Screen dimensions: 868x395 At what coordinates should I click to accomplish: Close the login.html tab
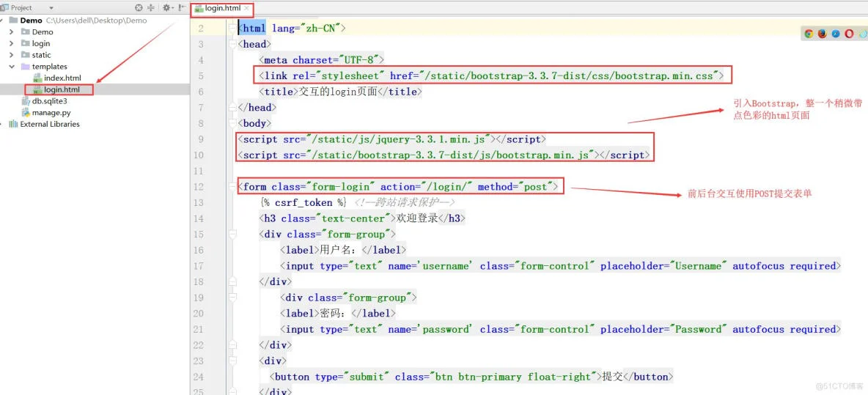click(246, 9)
